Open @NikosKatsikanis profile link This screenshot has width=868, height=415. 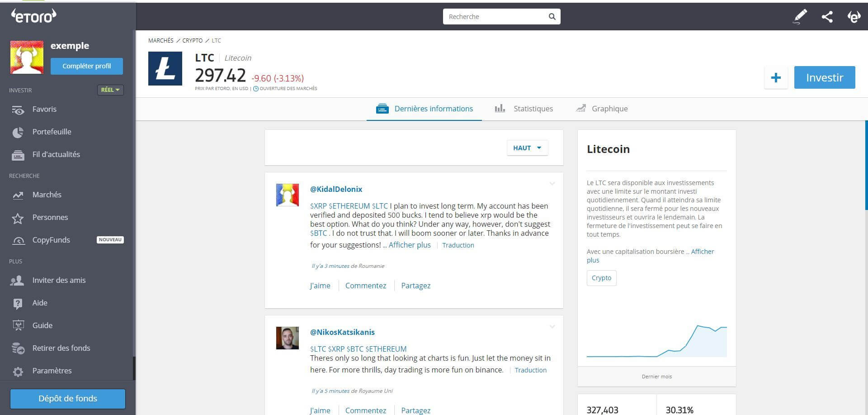click(x=342, y=332)
